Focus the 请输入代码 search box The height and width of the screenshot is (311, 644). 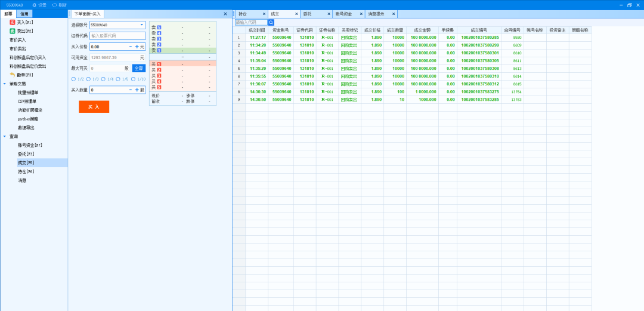click(x=251, y=22)
